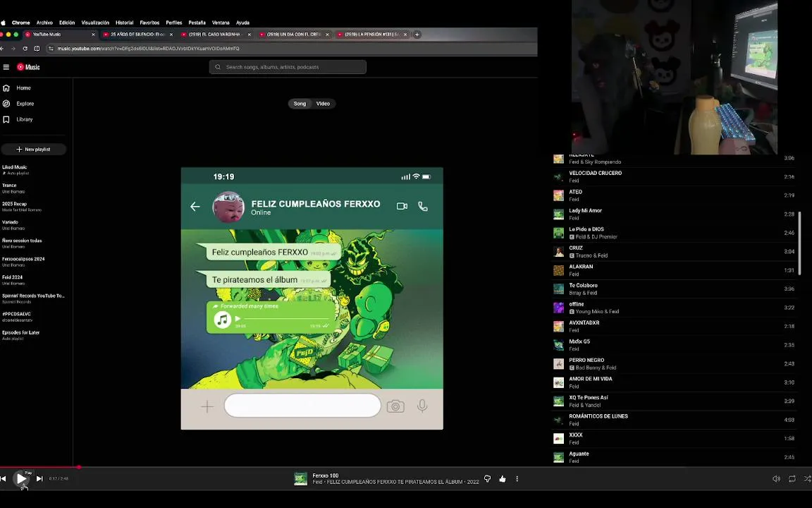Toggle repeat mode
The width and height of the screenshot is (812, 508).
click(x=792, y=479)
